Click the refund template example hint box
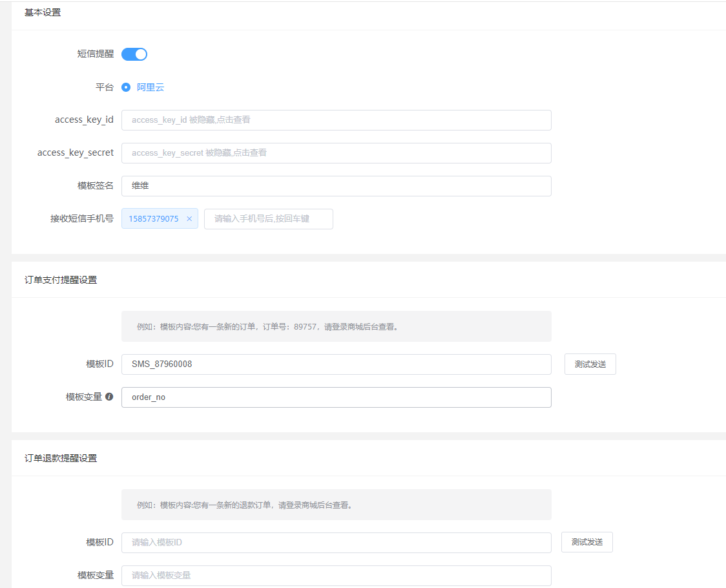This screenshot has height=588, width=726. (336, 505)
